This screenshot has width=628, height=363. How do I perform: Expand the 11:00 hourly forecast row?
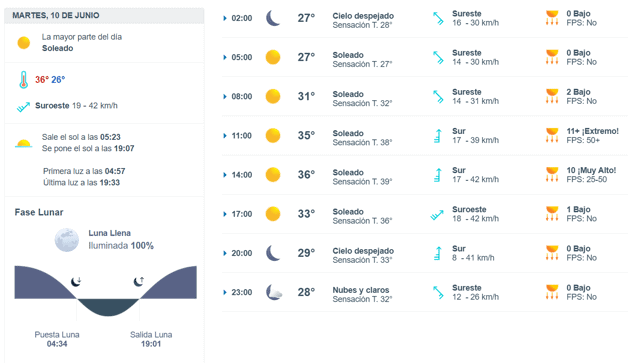click(x=425, y=136)
